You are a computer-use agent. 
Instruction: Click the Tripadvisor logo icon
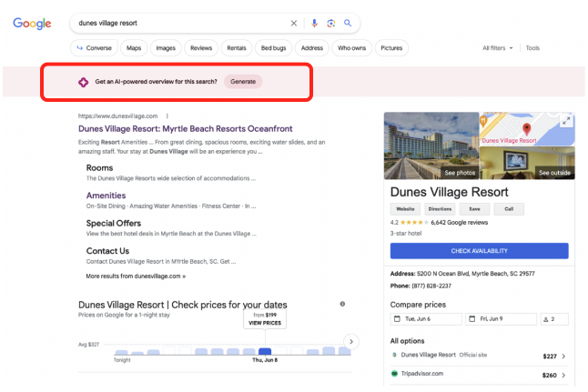pyautogui.click(x=394, y=373)
